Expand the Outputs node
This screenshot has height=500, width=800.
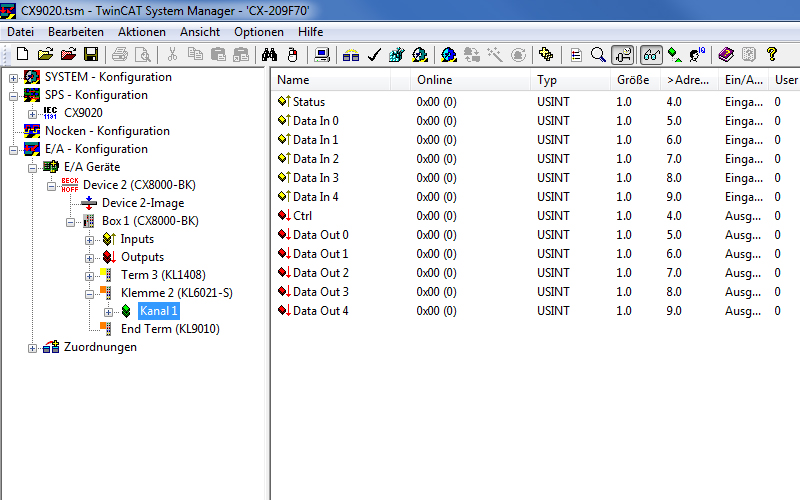pos(89,258)
